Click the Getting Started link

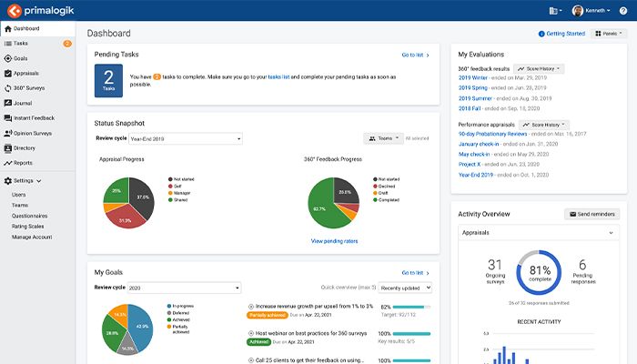(565, 34)
